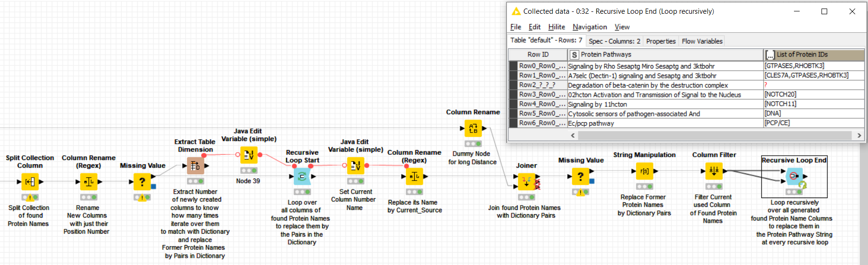Select the Recursive Loop End node
The height and width of the screenshot is (265, 868).
(794, 176)
